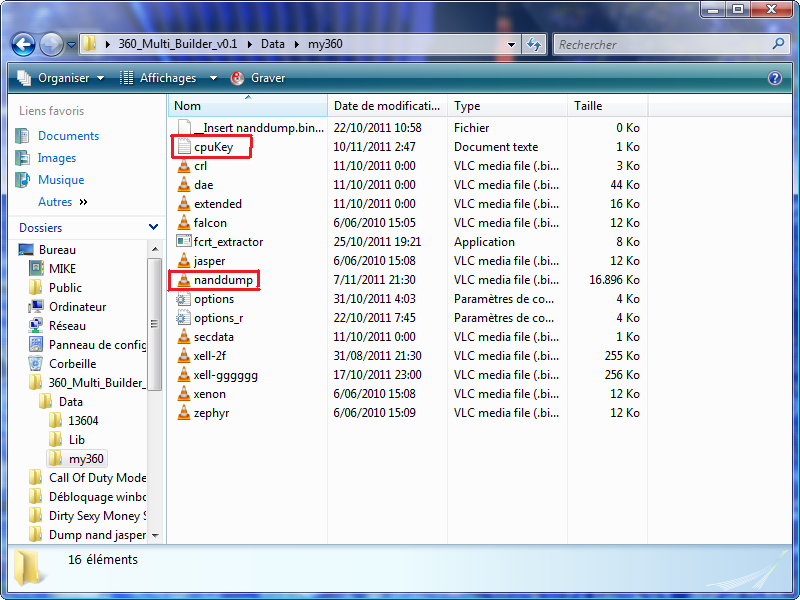Open the recent pages dropdown arrow
This screenshot has height=600, width=800.
coord(71,45)
